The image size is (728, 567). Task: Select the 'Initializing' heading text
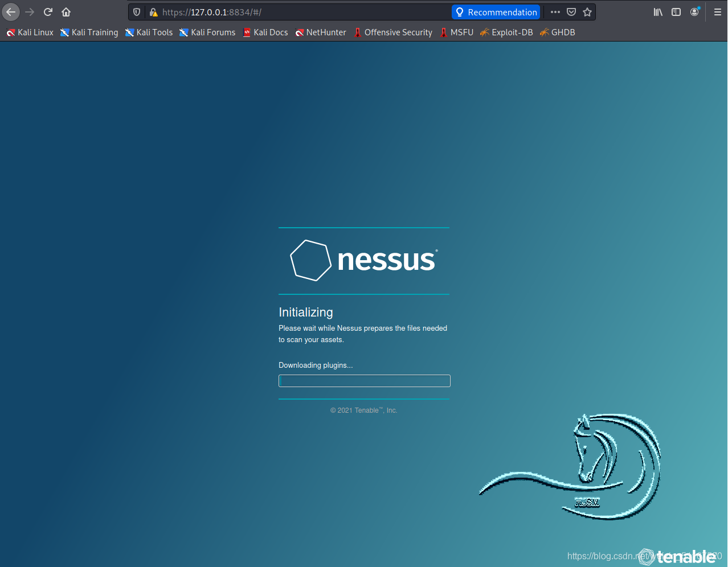306,312
